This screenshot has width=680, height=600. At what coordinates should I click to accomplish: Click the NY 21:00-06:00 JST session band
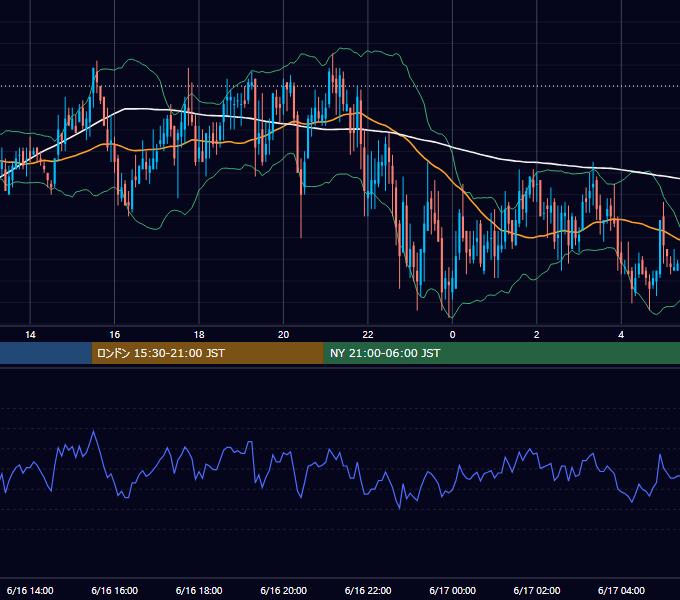pyautogui.click(x=502, y=353)
